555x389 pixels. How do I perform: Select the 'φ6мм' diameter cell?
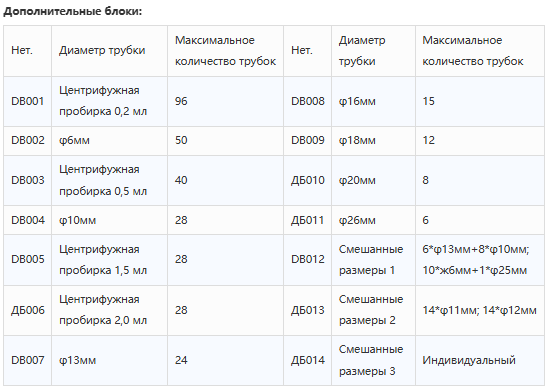(109, 141)
